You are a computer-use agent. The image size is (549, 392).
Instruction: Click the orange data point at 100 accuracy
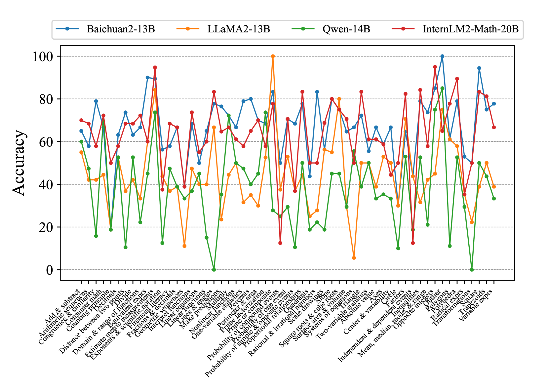[273, 57]
